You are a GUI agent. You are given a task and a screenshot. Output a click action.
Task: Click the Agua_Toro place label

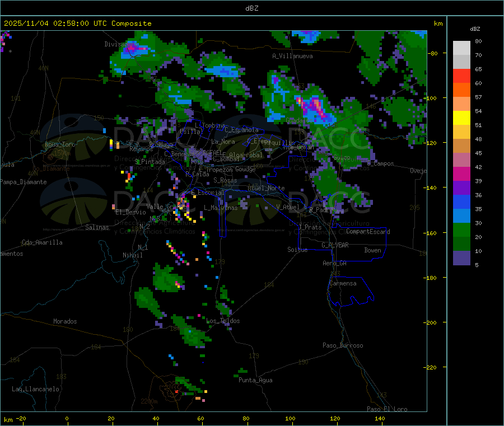click(60, 144)
